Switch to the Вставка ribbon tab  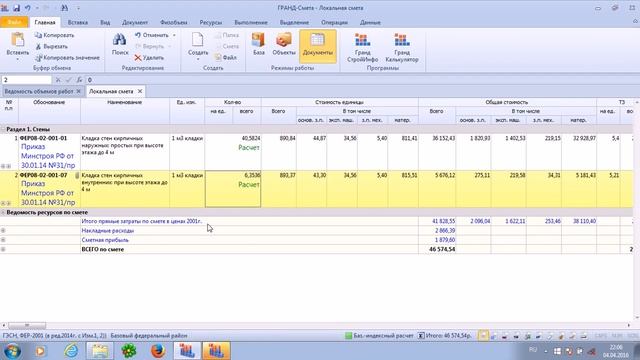point(78,22)
